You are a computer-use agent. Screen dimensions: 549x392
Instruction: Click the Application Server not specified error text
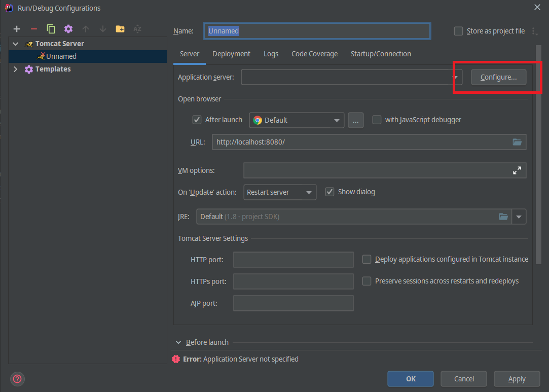pos(251,359)
